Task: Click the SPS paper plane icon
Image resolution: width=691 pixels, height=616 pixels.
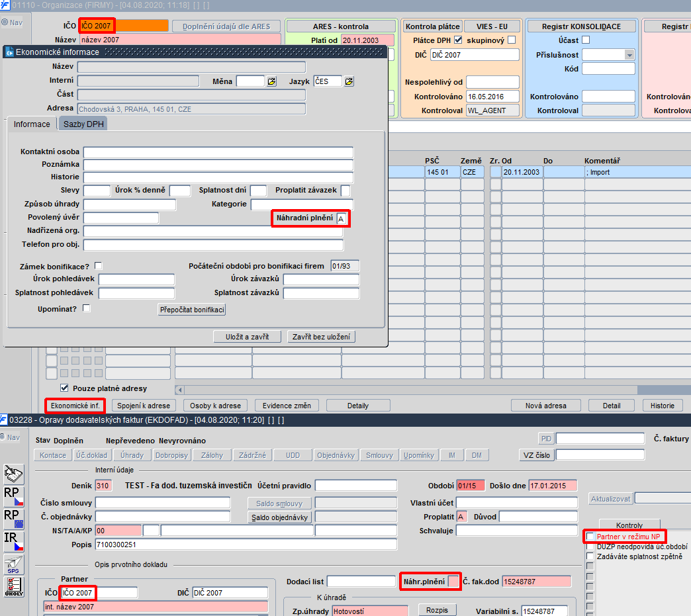Action: [x=14, y=564]
